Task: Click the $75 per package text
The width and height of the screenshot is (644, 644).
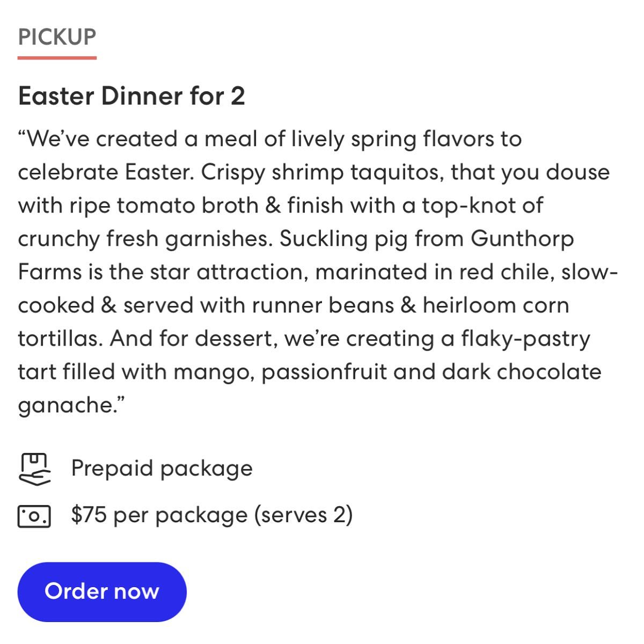Action: tap(159, 515)
